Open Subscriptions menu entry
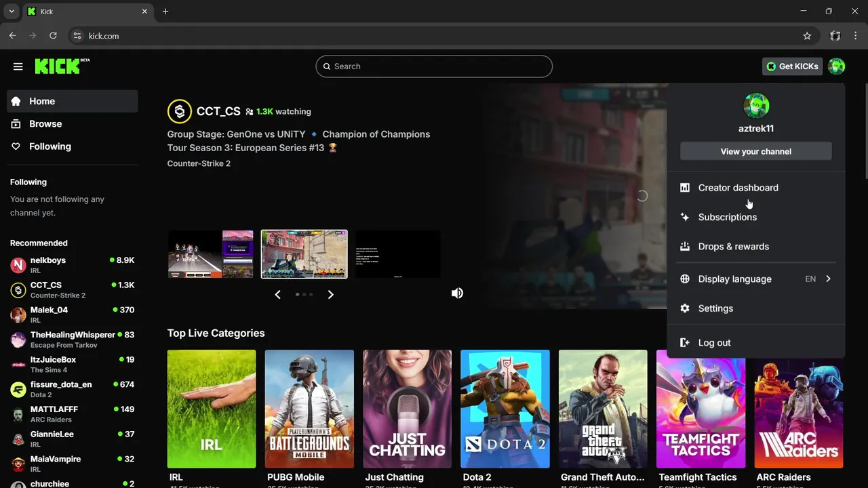Viewport: 868px width, 488px height. 756,217
